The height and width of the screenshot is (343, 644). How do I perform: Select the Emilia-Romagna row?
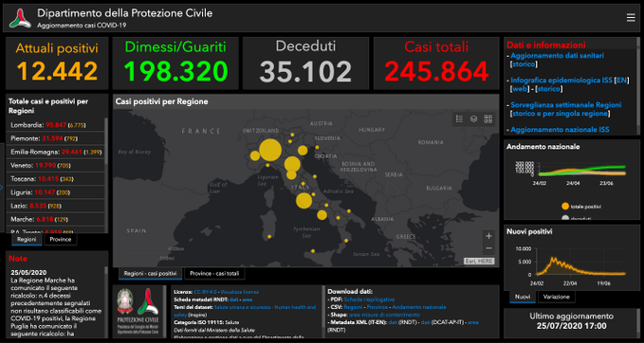[55, 152]
